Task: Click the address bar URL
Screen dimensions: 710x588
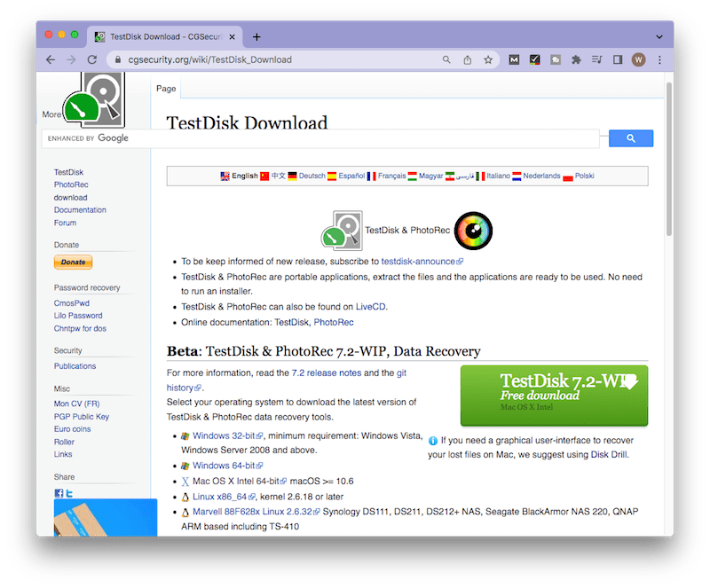Action: tap(209, 59)
